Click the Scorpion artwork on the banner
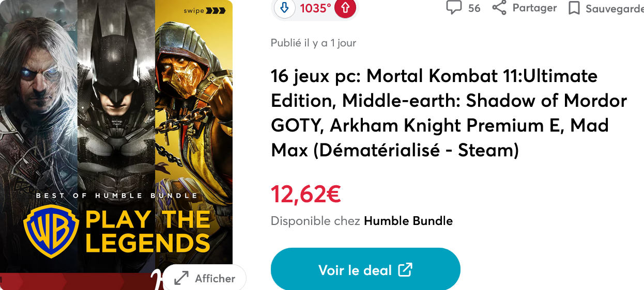Viewport: 644px width, 290px height. pyautogui.click(x=194, y=103)
